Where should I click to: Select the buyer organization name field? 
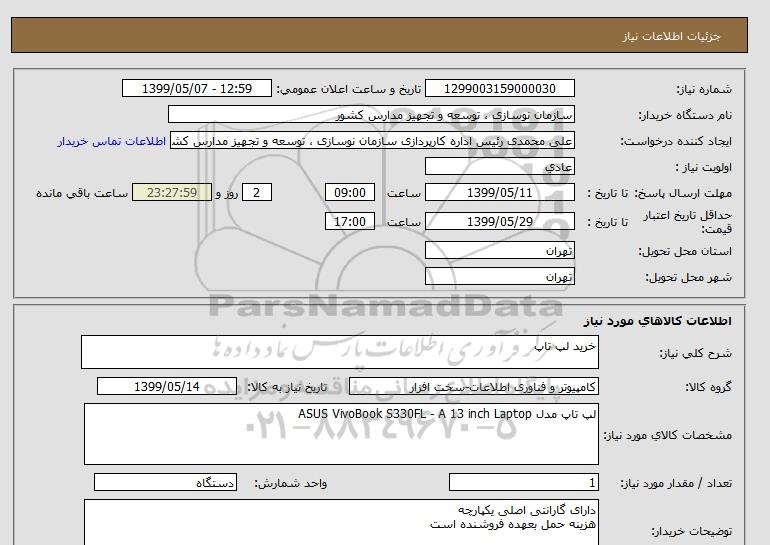tap(371, 114)
